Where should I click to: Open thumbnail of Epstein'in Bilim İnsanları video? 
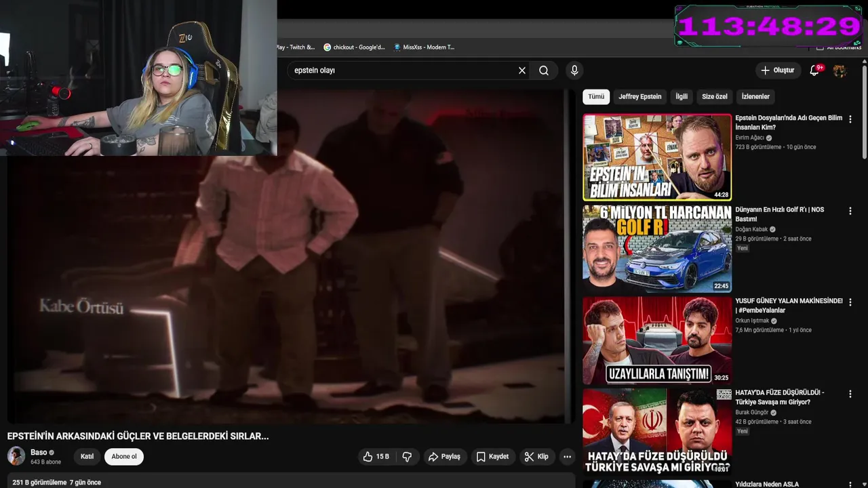[657, 157]
